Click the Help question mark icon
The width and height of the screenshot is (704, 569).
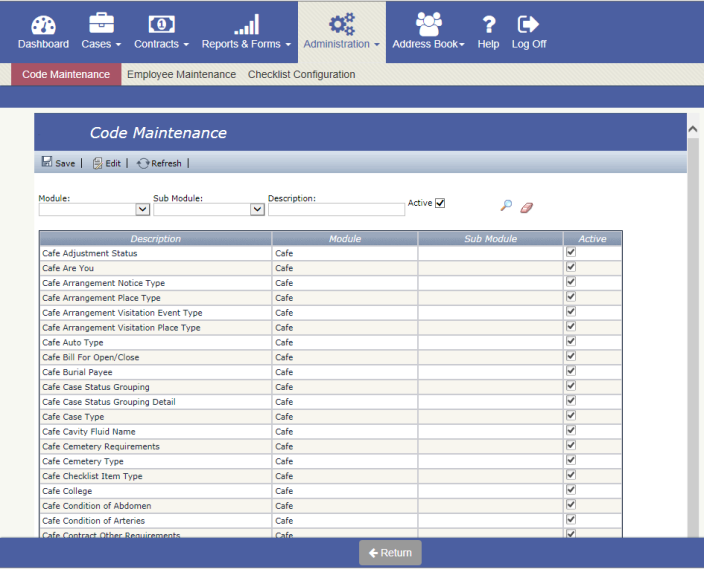(x=489, y=25)
